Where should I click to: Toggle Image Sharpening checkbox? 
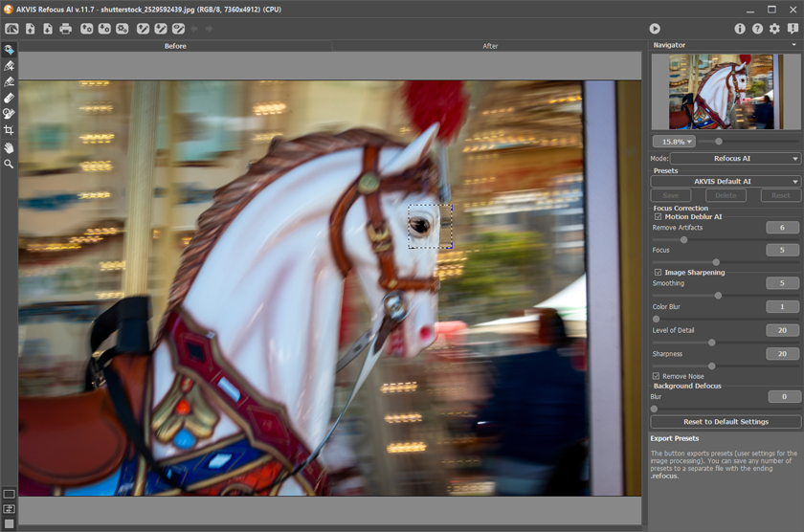658,272
